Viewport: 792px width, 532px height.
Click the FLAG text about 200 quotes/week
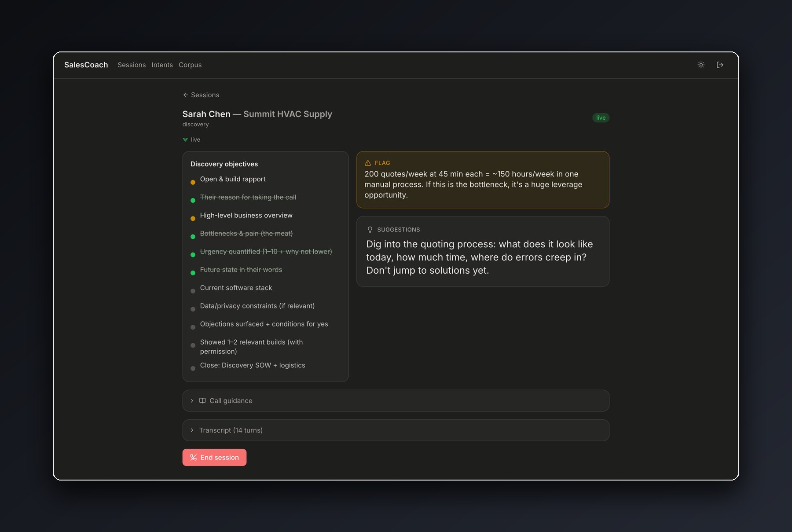473,184
